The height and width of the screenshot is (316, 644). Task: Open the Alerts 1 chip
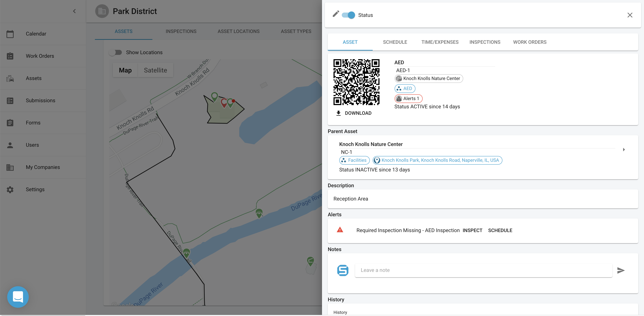tap(408, 99)
